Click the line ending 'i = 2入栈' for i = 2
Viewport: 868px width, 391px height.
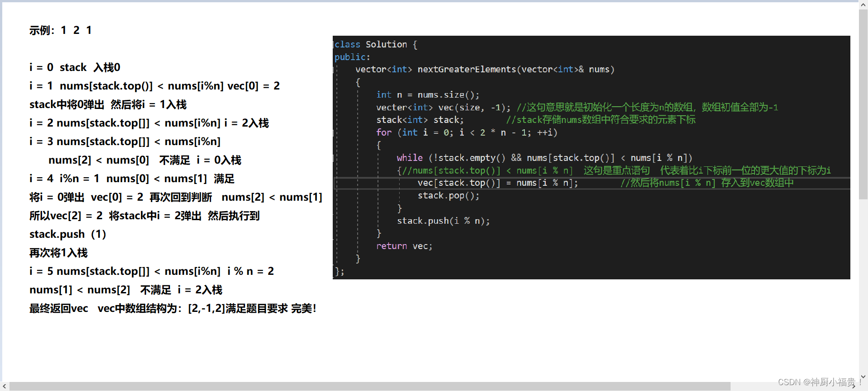tap(149, 123)
